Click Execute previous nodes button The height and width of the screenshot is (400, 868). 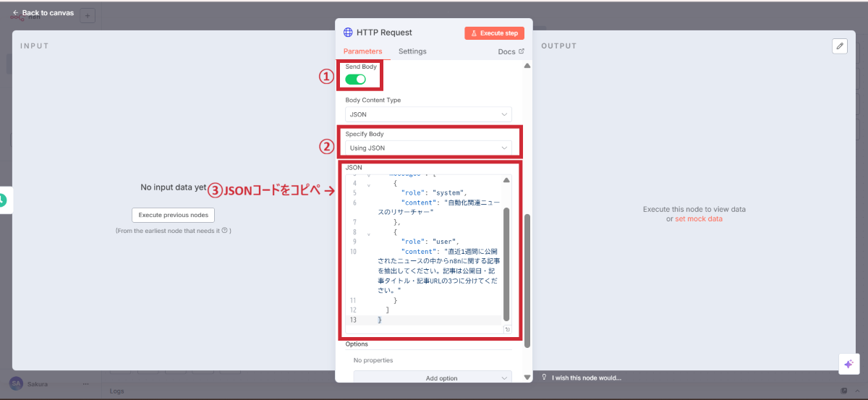click(173, 215)
